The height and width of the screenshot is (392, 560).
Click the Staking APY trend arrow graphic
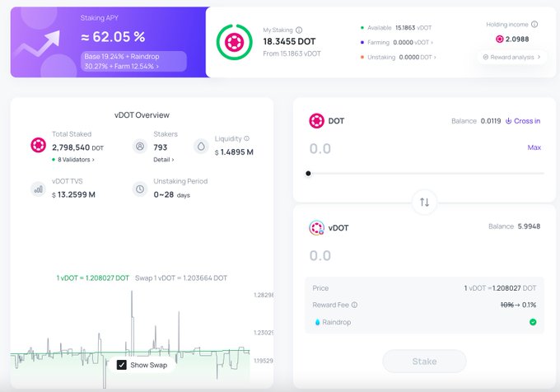37,44
